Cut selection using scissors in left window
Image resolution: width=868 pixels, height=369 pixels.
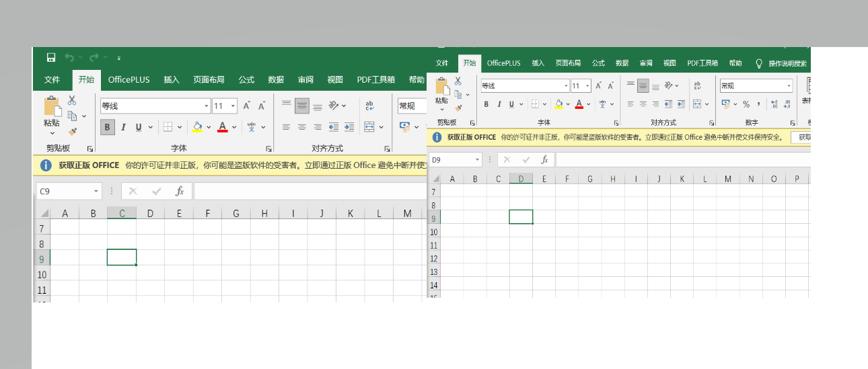[72, 100]
